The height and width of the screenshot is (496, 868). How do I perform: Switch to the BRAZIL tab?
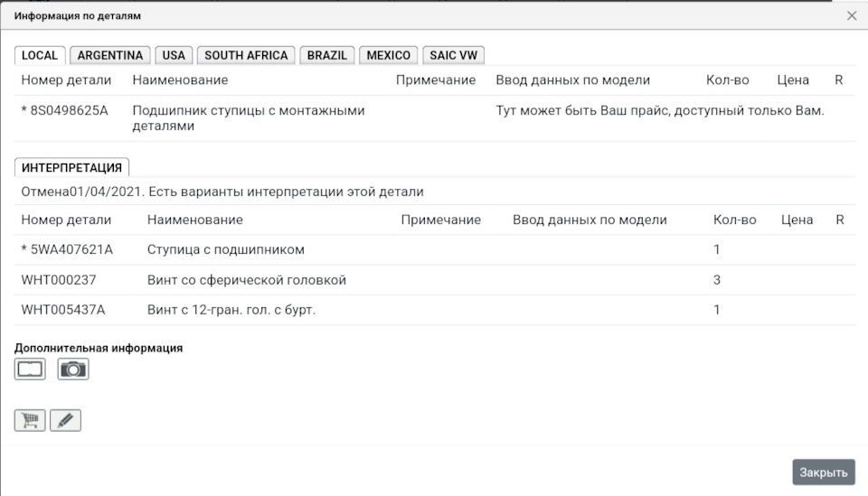(x=327, y=55)
